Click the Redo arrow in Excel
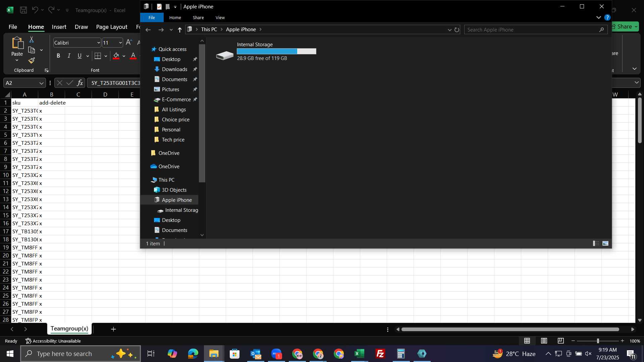Screen dimensions: 644x362 (51, 10)
